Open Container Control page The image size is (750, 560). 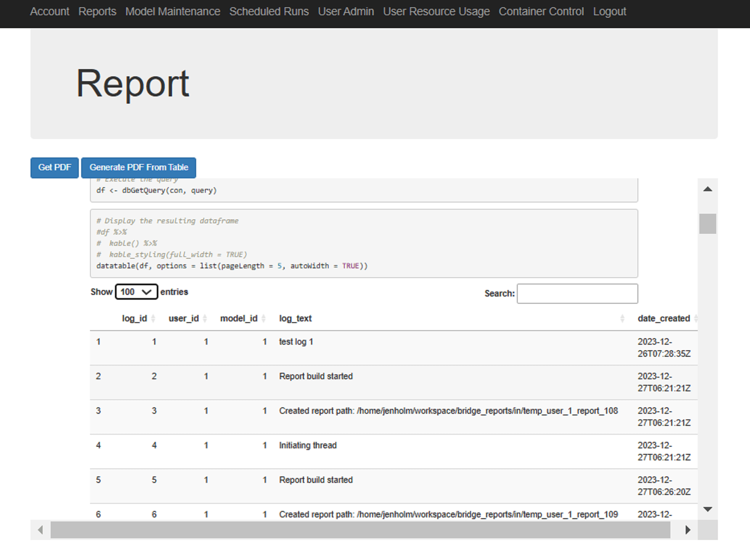pos(541,12)
